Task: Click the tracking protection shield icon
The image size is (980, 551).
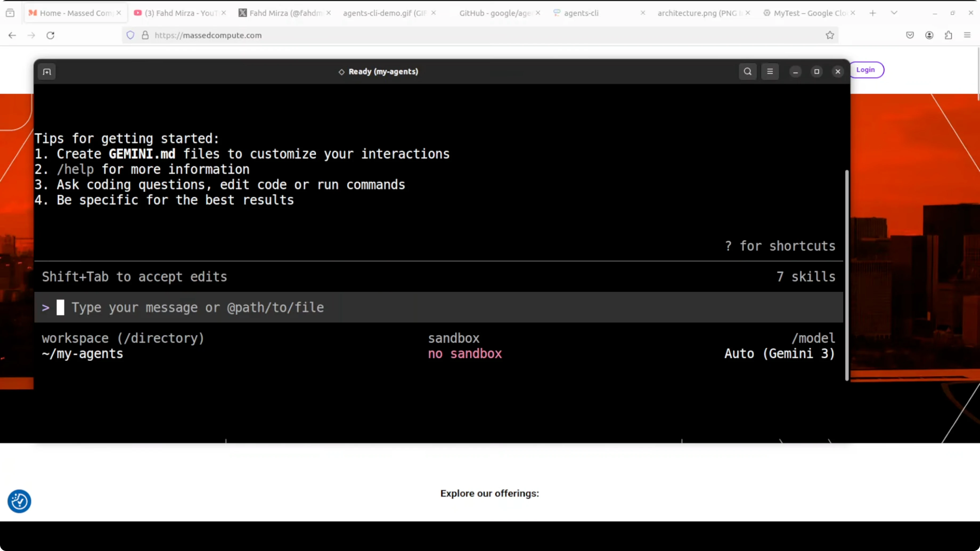Action: [130, 35]
